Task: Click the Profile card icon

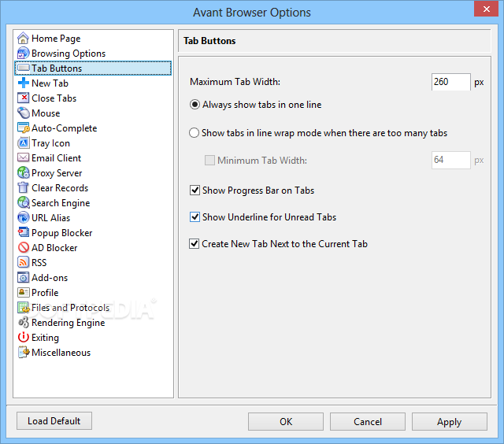Action: (x=23, y=292)
